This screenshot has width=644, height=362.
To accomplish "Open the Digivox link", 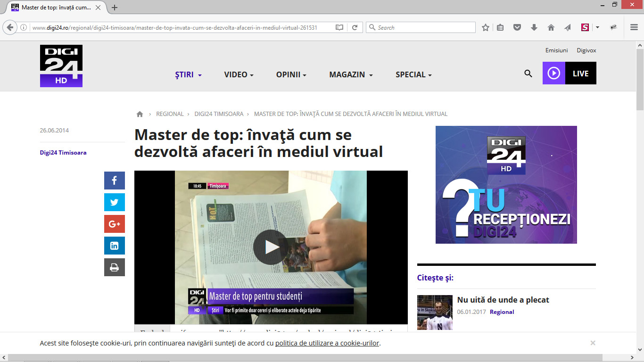I will click(x=586, y=50).
